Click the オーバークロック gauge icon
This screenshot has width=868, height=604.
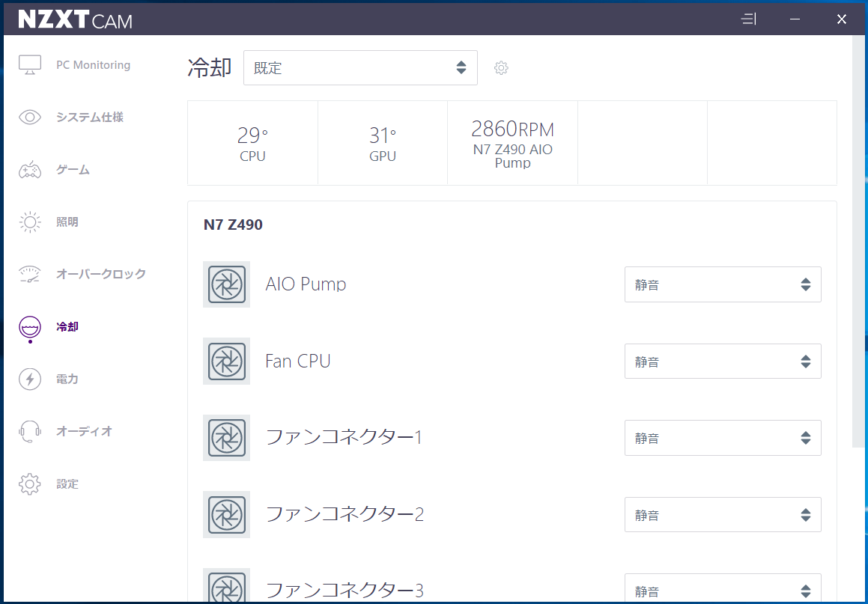coord(30,274)
